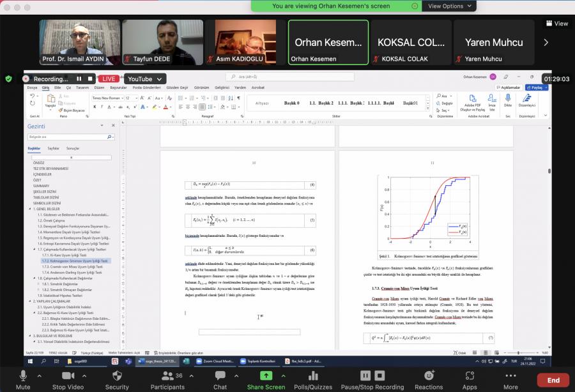Click the Dikte microphone icon in Word

[x=507, y=98]
